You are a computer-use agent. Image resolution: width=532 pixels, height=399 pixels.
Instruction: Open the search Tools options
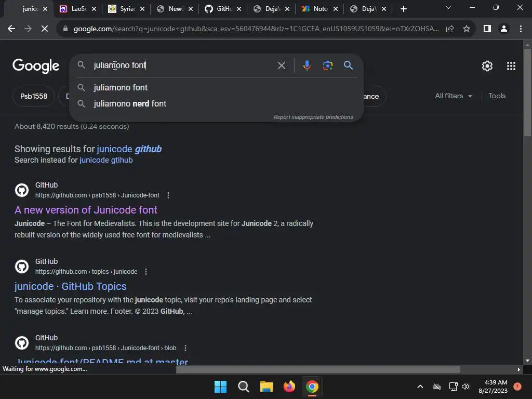[x=497, y=96]
